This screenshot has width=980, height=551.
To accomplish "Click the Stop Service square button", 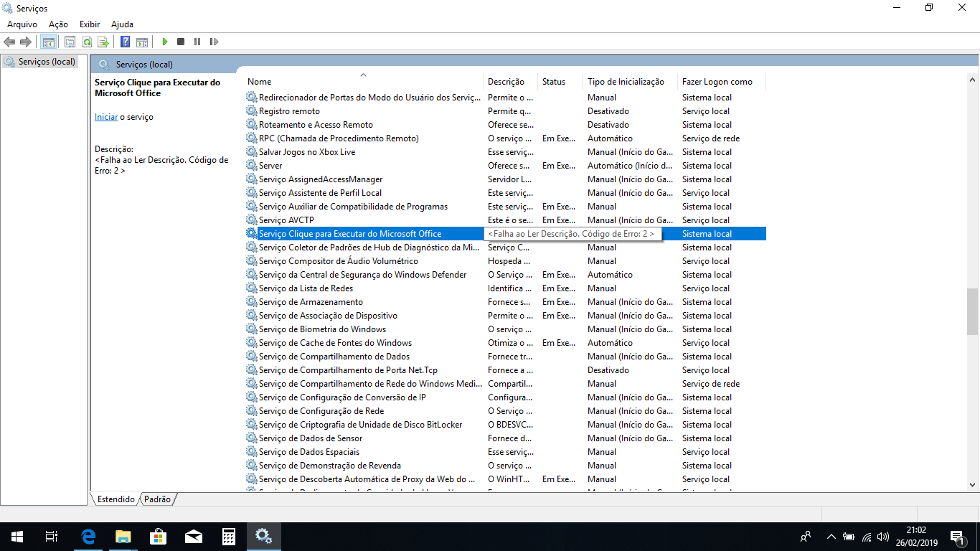I will (x=181, y=42).
